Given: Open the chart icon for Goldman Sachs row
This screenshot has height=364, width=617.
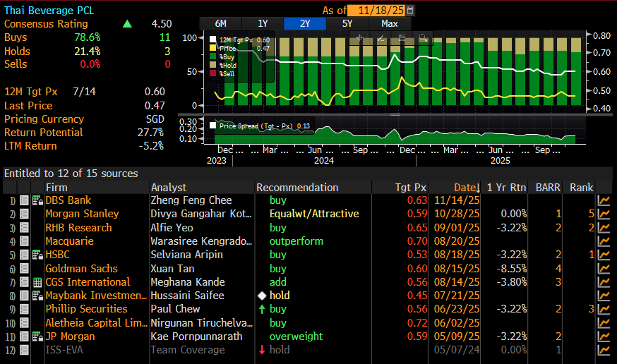Looking at the screenshot, I should pyautogui.click(x=604, y=269).
